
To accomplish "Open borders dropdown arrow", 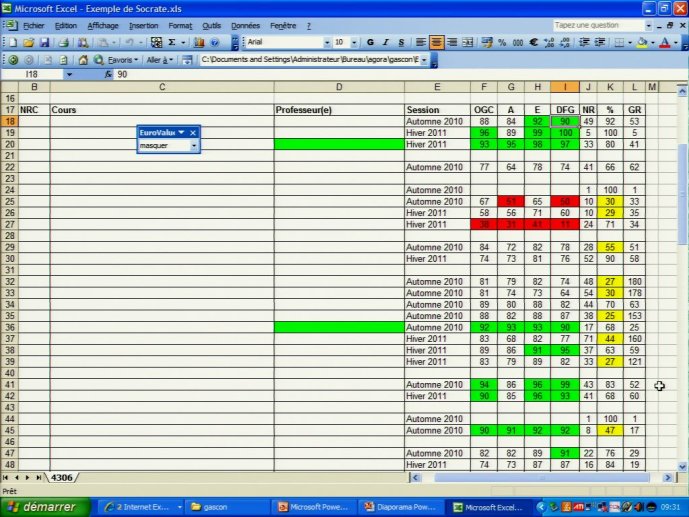I will [x=630, y=43].
